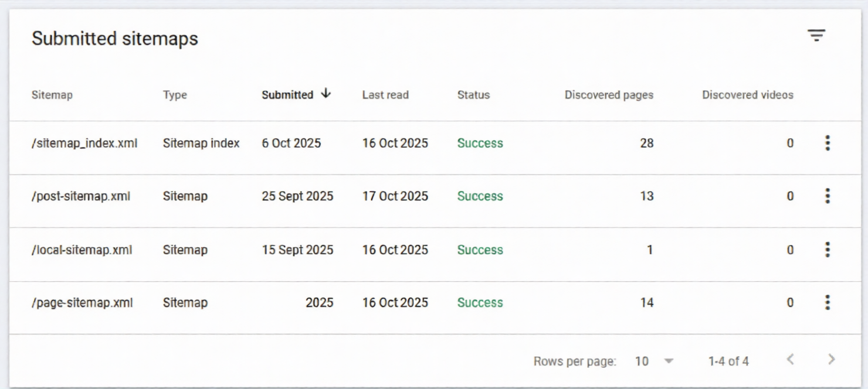The height and width of the screenshot is (389, 868).
Task: Open more options for page-sitemap.xml row
Action: coord(827,303)
